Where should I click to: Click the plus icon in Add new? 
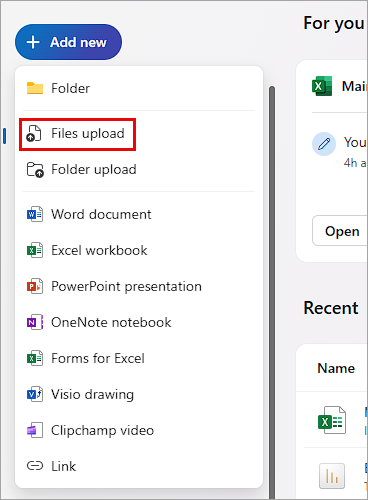click(33, 42)
